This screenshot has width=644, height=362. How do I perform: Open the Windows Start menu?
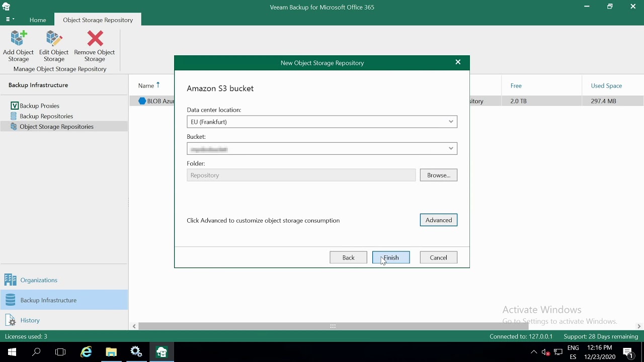tap(12, 352)
